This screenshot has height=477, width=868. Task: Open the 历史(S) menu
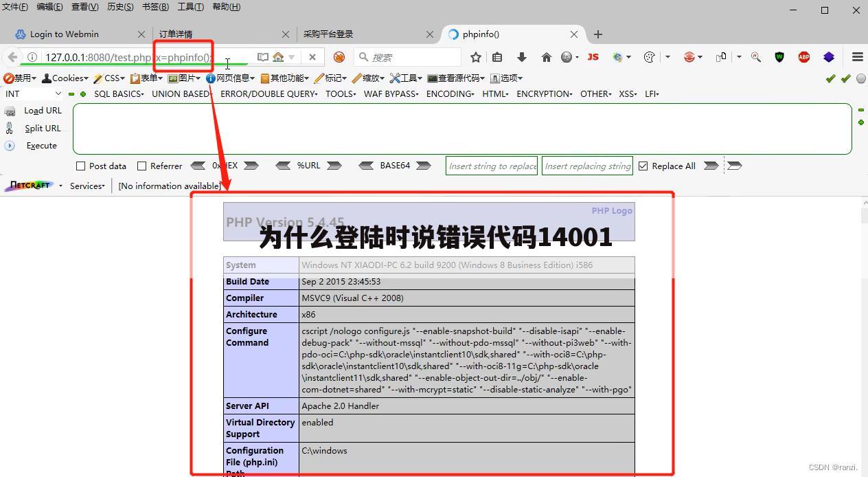120,7
